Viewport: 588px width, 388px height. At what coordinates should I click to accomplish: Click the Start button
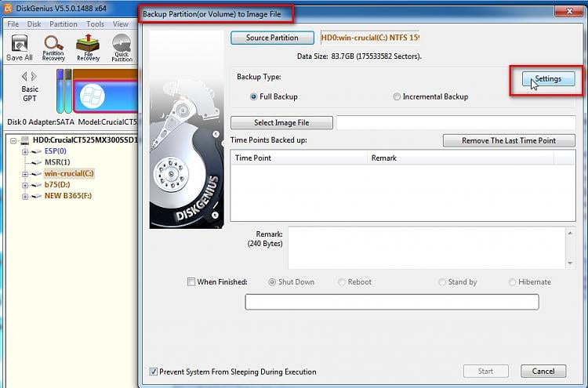485,371
